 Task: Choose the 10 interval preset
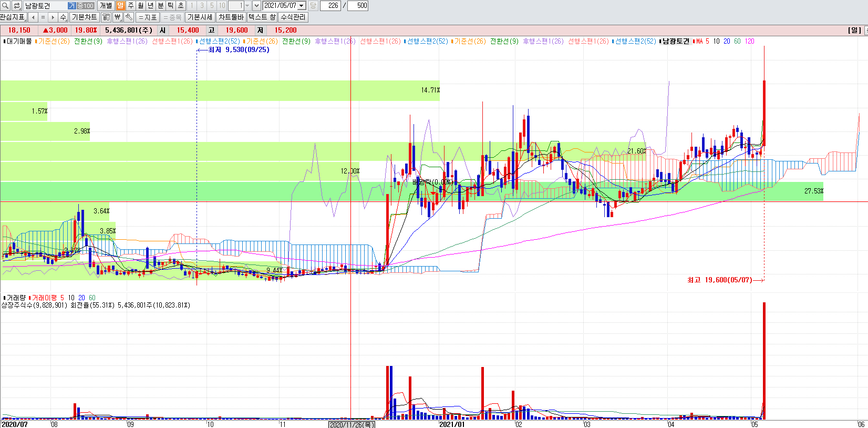point(222,5)
